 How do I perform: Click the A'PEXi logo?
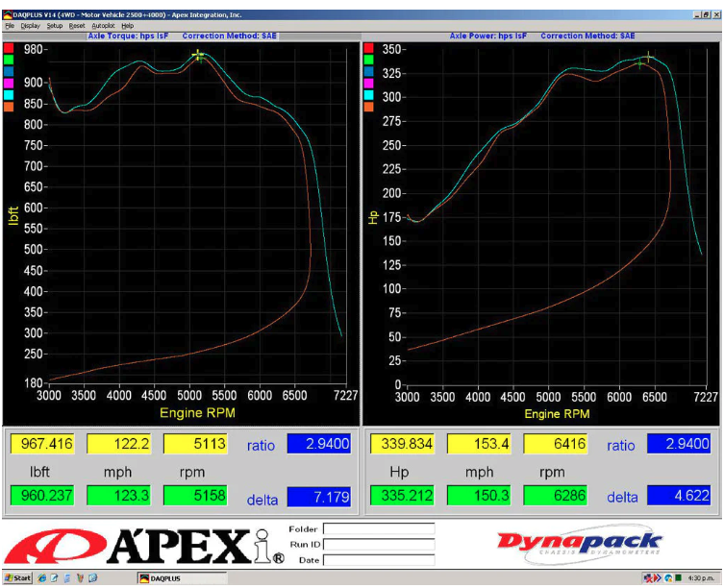pyautogui.click(x=144, y=546)
